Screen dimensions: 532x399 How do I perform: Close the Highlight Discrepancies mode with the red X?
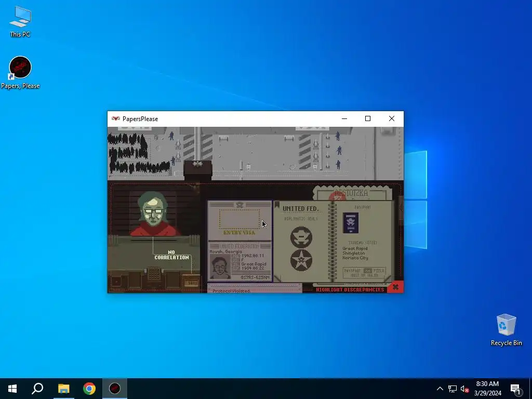395,287
